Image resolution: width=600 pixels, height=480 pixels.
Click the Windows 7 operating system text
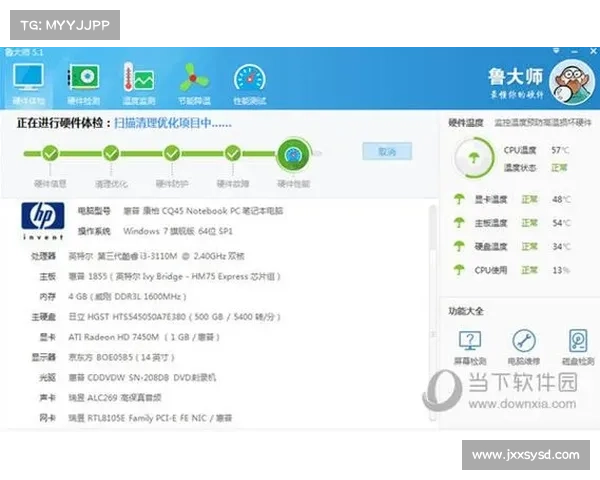pyautogui.click(x=178, y=231)
